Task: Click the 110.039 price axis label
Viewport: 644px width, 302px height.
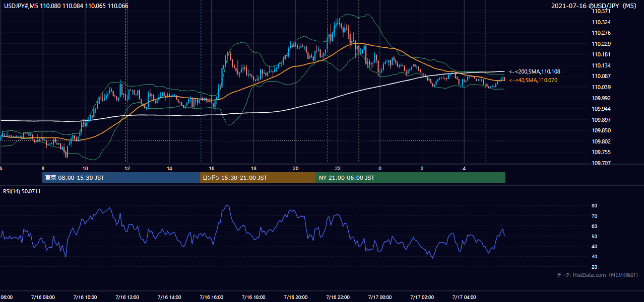Action: click(x=601, y=88)
